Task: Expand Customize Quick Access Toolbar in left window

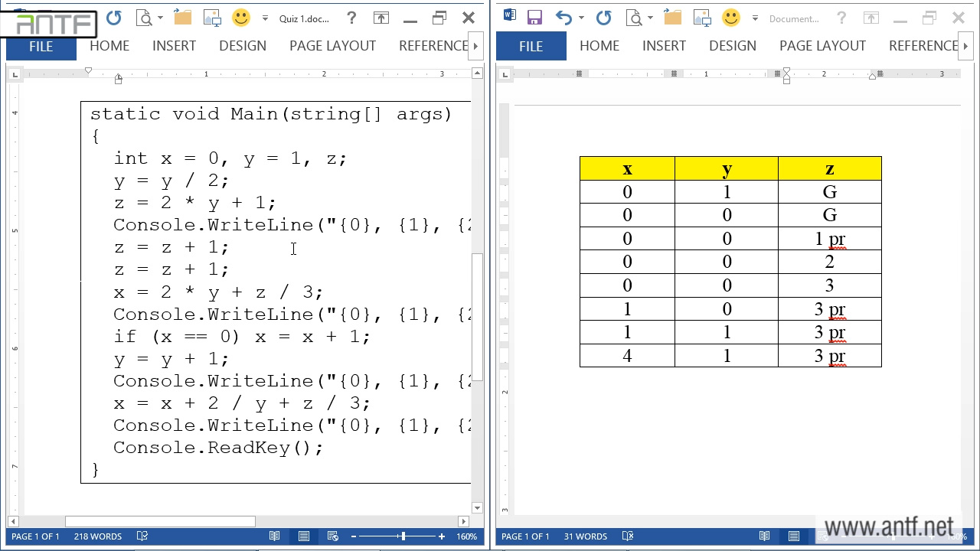Action: (x=265, y=18)
